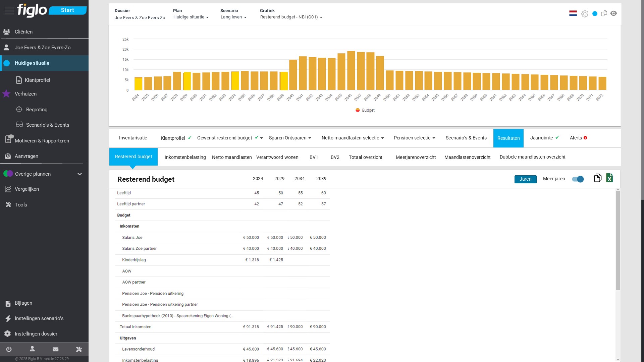Click the blue circle indicator in top bar
The image size is (644, 362).
(x=595, y=14)
